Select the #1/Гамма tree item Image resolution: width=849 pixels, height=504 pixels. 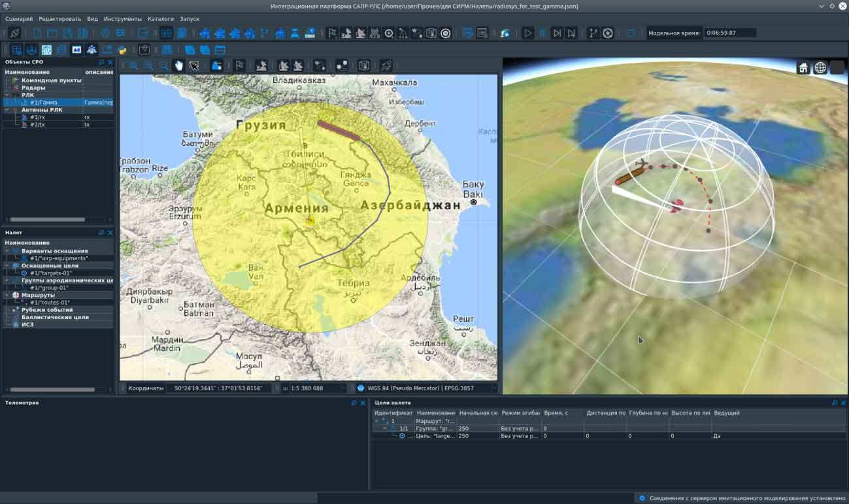pos(43,103)
